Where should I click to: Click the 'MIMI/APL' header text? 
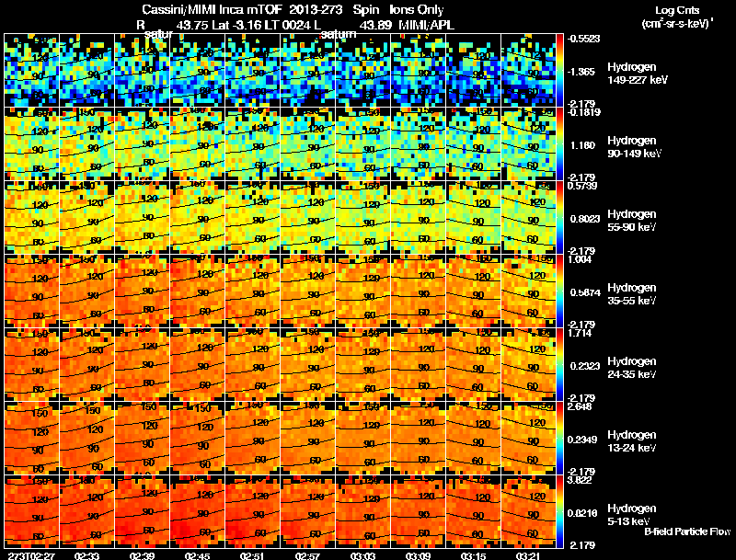426,26
